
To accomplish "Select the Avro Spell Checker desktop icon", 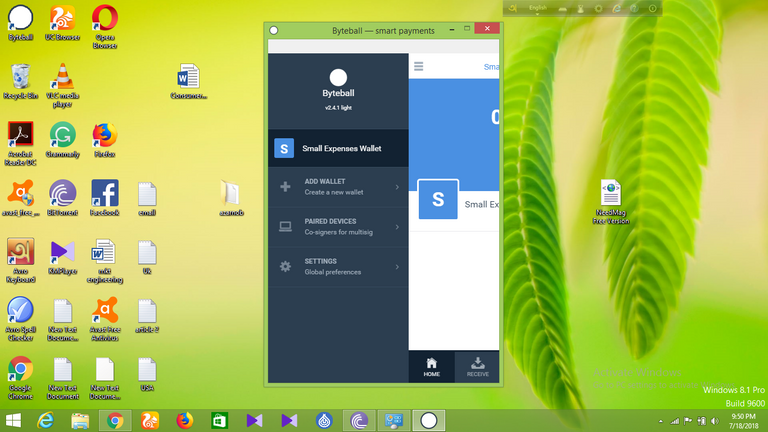I will click(x=20, y=319).
